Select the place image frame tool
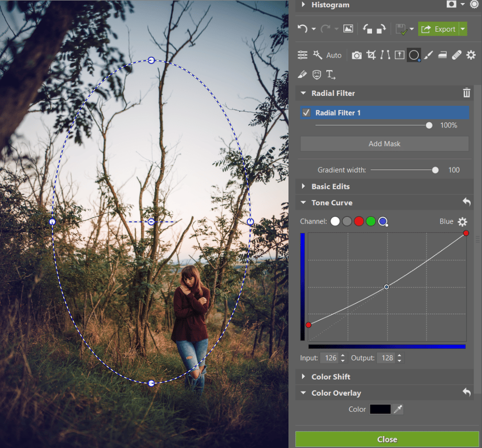This screenshot has height=448, width=482. [400, 55]
